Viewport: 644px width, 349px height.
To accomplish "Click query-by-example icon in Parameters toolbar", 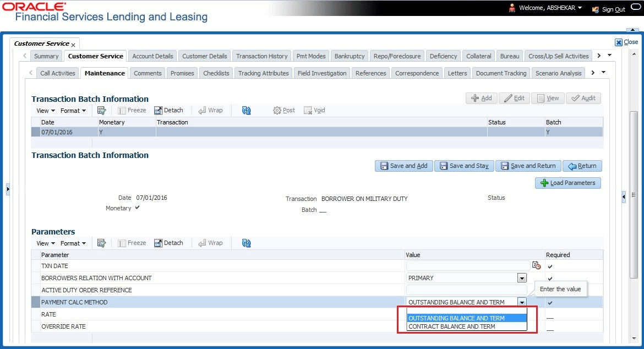I will pos(101,243).
